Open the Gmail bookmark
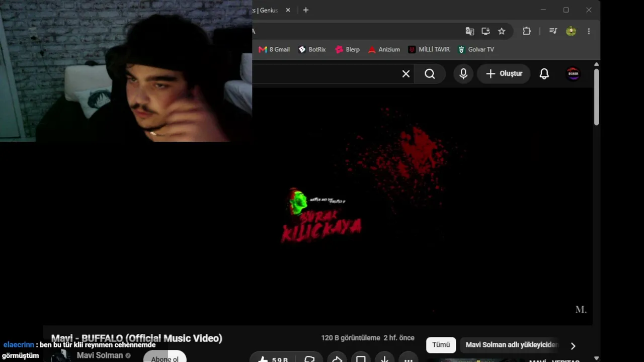The image size is (644, 362). coord(274,49)
